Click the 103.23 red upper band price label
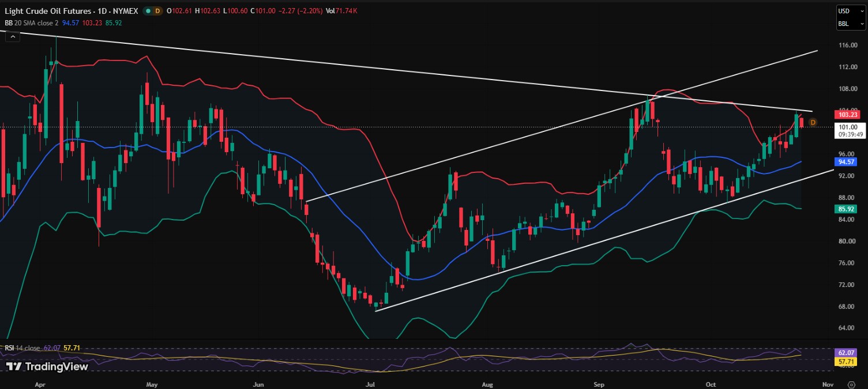The width and height of the screenshot is (868, 389). tap(847, 115)
